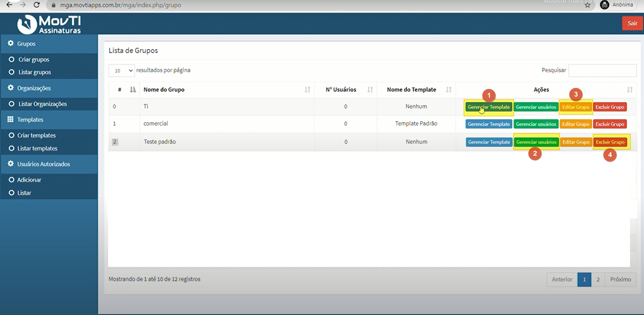Image resolution: width=644 pixels, height=315 pixels.
Task: Click Excluir Grupo for Teste padrão
Action: coord(610,142)
